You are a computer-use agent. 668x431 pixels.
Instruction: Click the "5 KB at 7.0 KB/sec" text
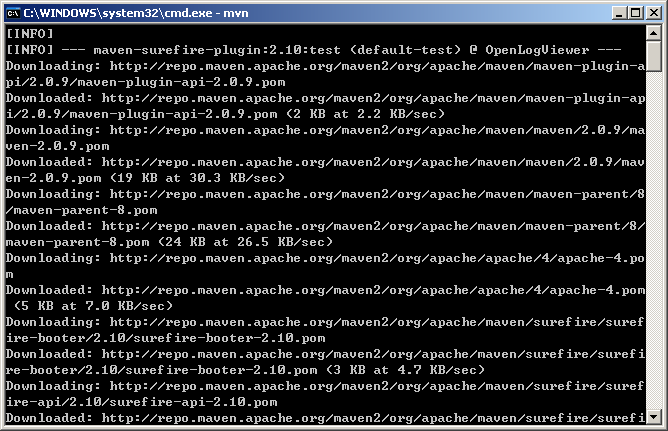click(86, 306)
